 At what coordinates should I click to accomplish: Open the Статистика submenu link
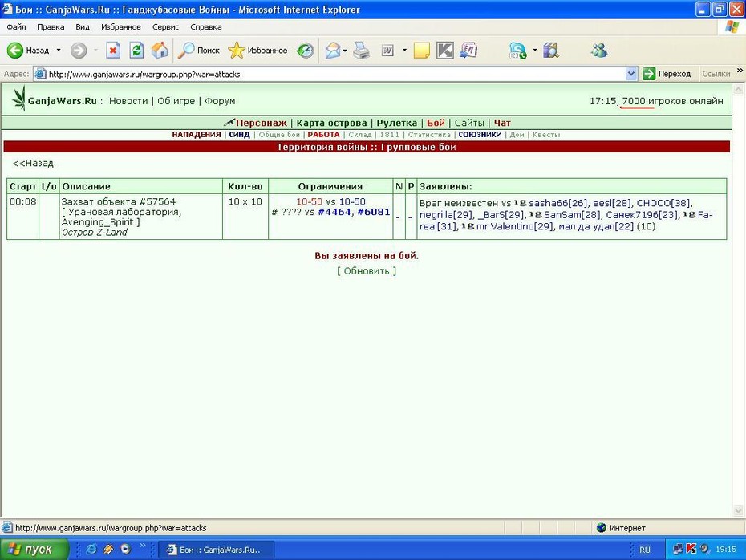click(x=429, y=135)
